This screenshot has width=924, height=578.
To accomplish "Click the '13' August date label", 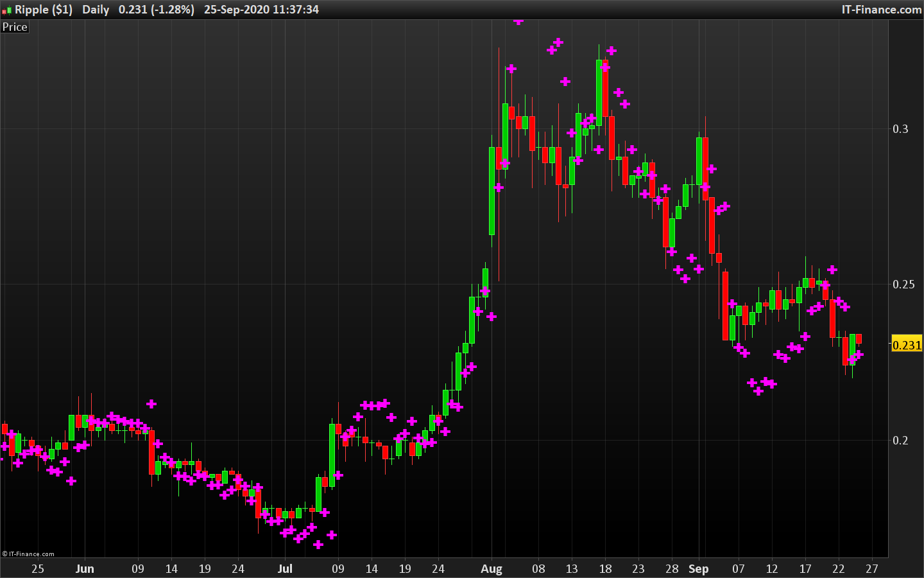I will tap(572, 569).
